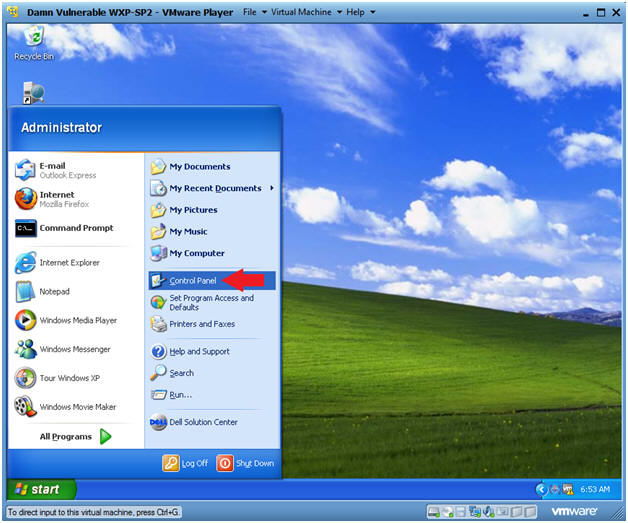Click the Windows start button

click(41, 489)
